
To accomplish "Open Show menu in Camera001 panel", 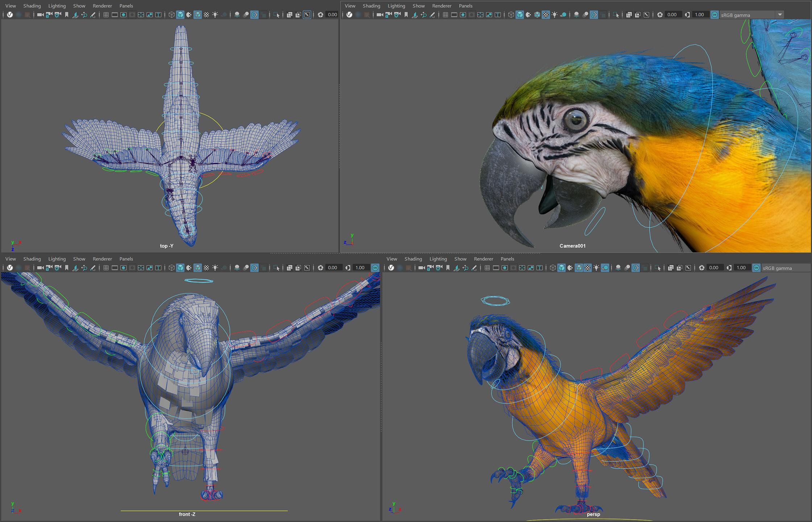I will point(419,6).
